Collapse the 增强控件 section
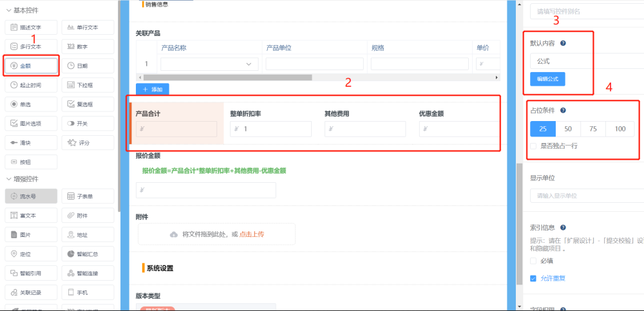The width and height of the screenshot is (644, 311). pyautogui.click(x=8, y=179)
